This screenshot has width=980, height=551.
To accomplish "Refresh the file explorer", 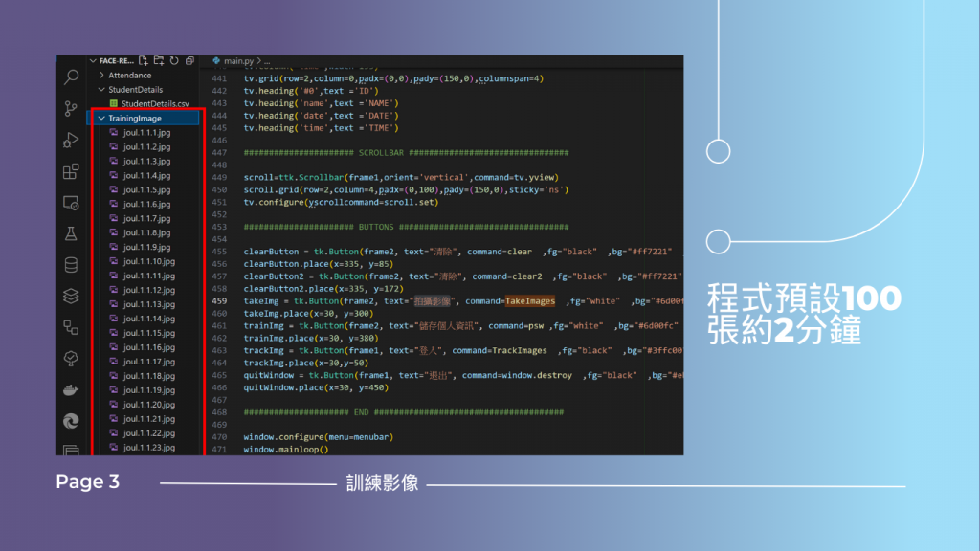I will (x=174, y=60).
